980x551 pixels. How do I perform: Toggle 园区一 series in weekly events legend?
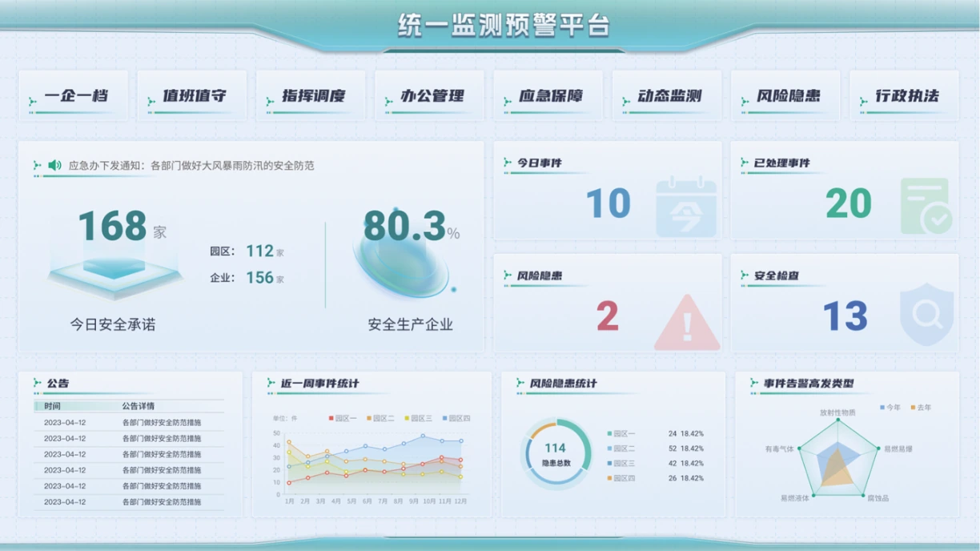coord(343,418)
